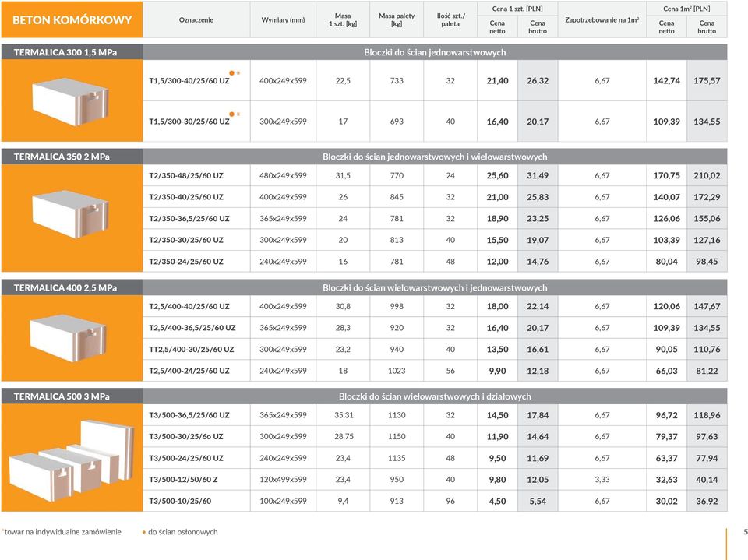This screenshot has width=748, height=560.
Task: Click the per-m² gross price '210,02'
Action: 707,175
